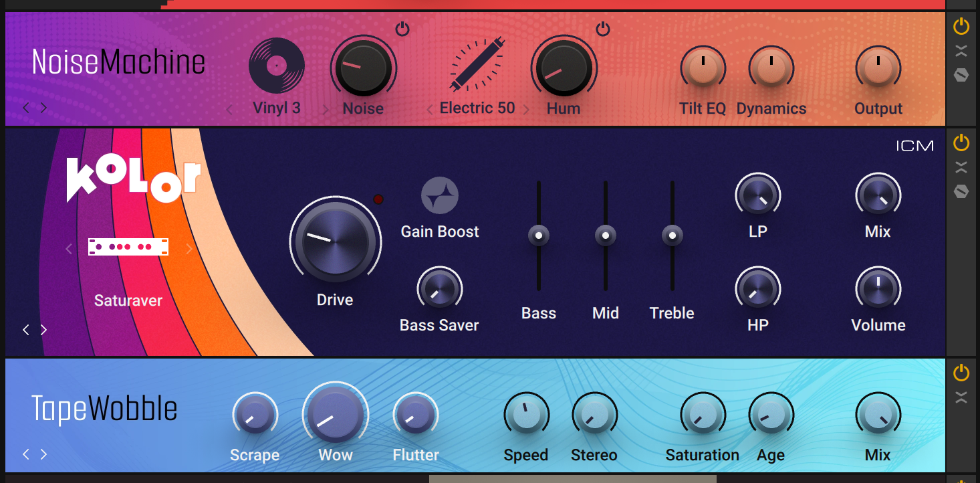Toggle the Hum section power button
The image size is (980, 483).
click(603, 29)
